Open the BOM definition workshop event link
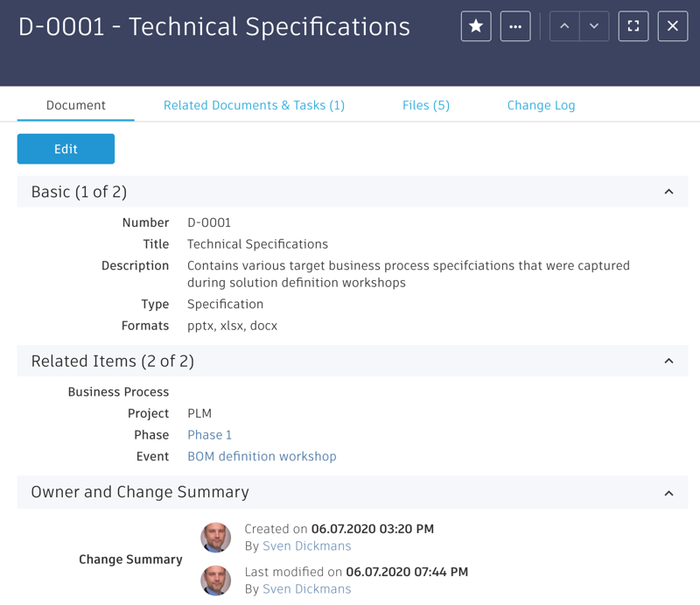Image resolution: width=700 pixels, height=605 pixels. coord(262,456)
